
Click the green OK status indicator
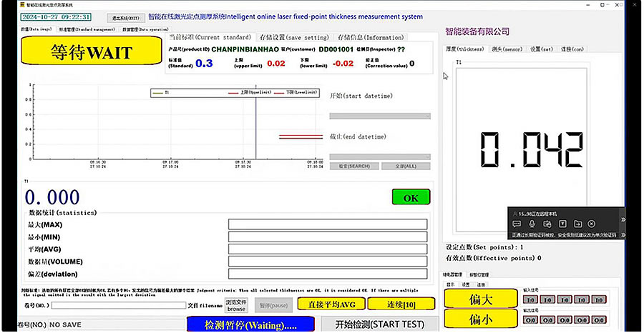411,197
